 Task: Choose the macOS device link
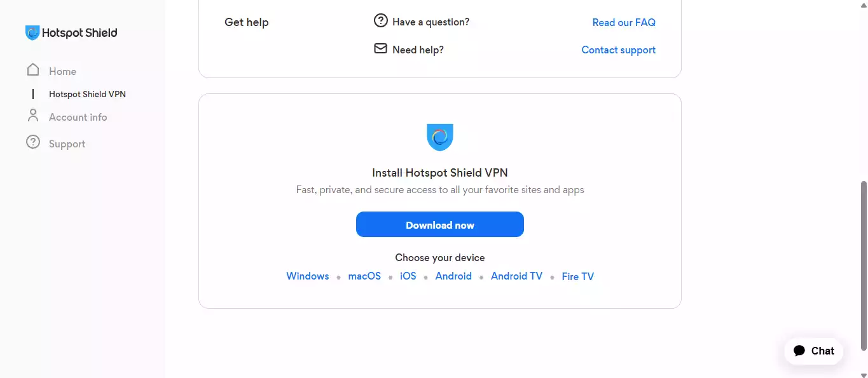364,276
